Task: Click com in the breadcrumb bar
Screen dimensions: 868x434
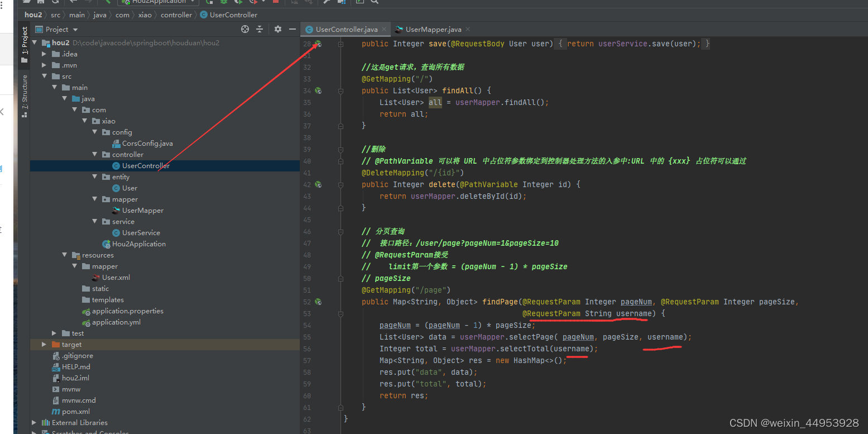Action: 122,15
